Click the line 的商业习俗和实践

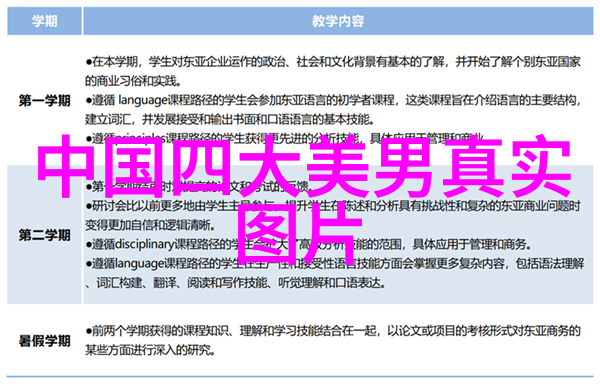click(133, 81)
